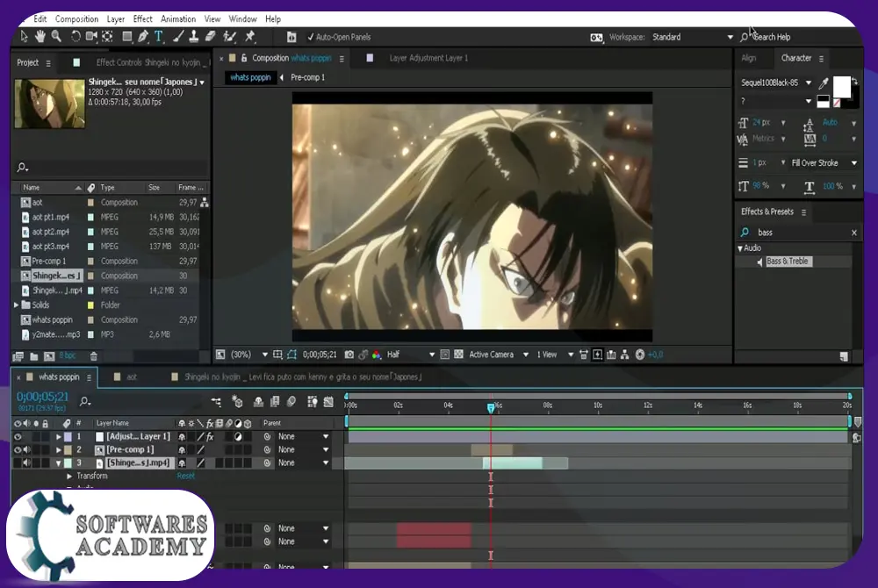
Task: Click the lavender label color of layer 1
Action: 68,436
